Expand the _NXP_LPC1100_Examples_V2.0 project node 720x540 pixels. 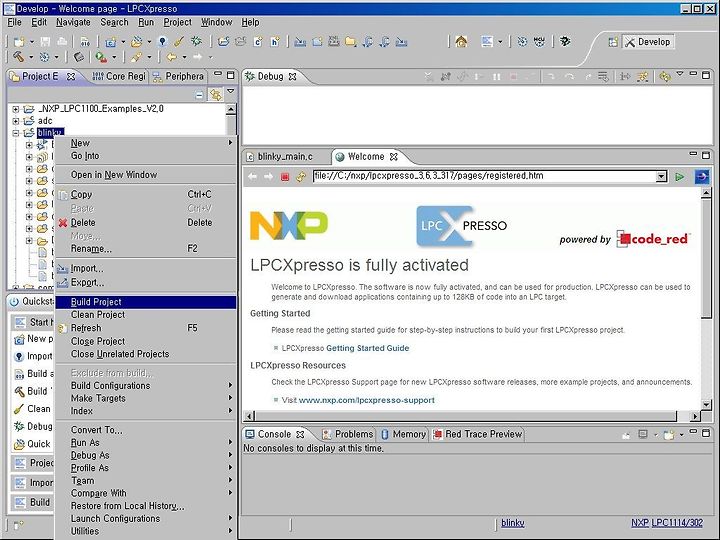coord(16,109)
